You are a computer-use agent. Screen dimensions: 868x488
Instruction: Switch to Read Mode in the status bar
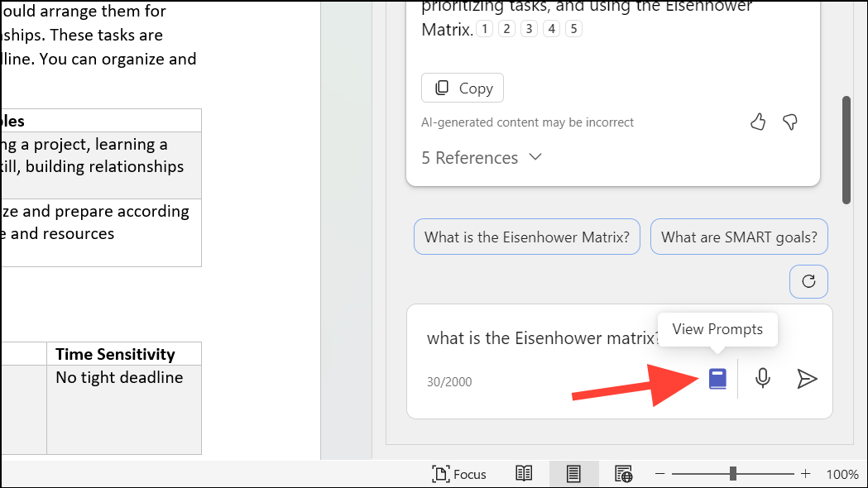pyautogui.click(x=523, y=473)
